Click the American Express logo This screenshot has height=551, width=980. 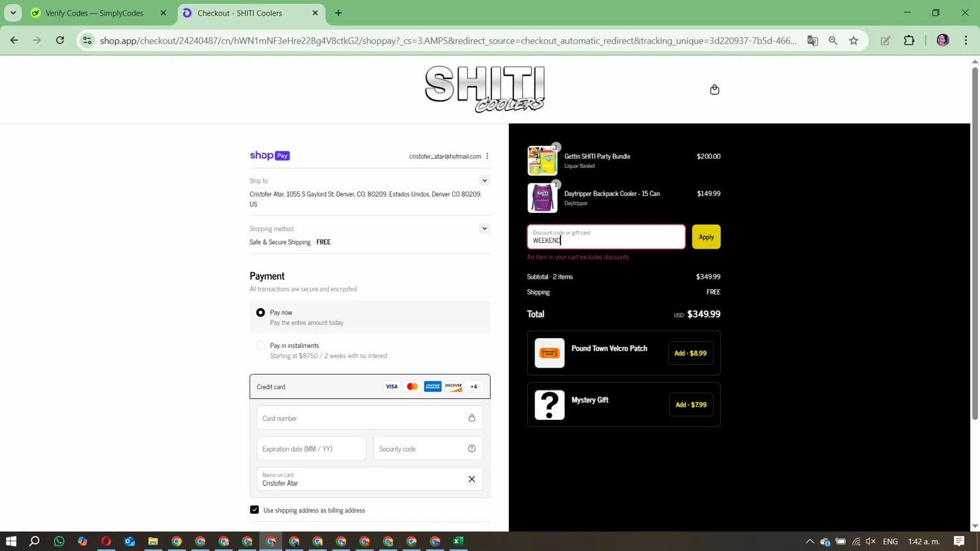pyautogui.click(x=433, y=386)
